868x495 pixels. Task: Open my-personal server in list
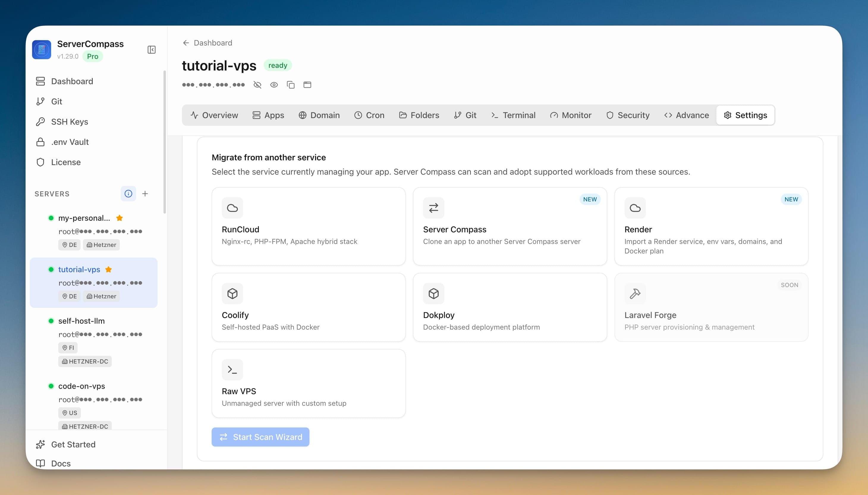tap(93, 231)
